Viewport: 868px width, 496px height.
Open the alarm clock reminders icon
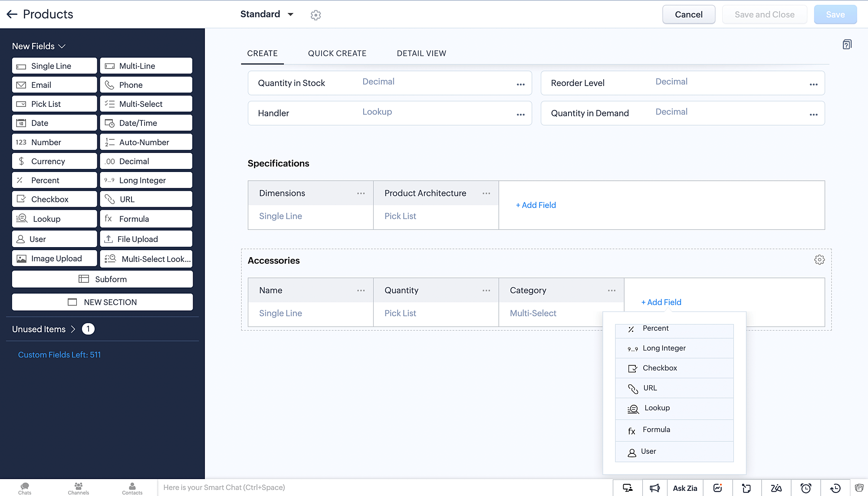806,488
